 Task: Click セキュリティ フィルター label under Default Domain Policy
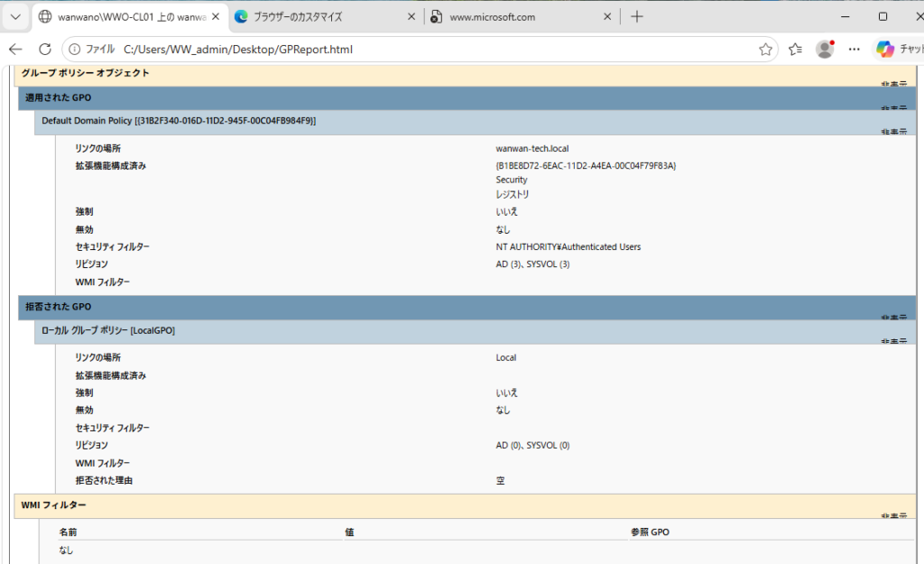point(112,247)
